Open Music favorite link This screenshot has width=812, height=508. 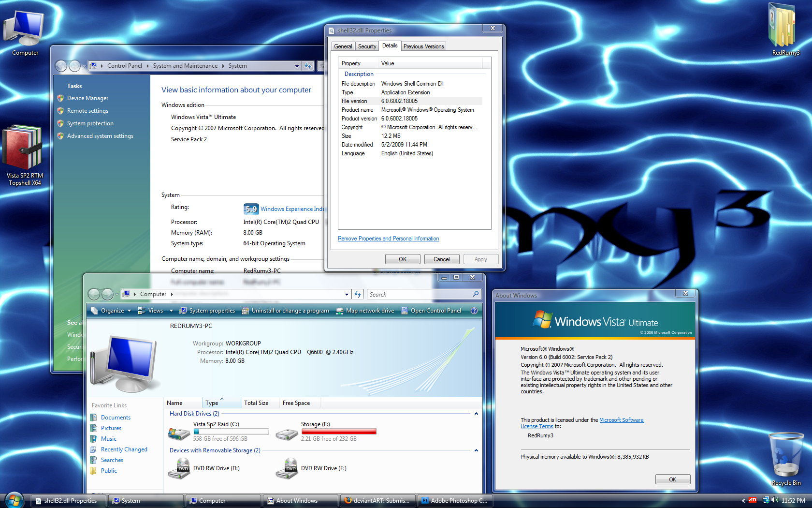click(x=109, y=439)
